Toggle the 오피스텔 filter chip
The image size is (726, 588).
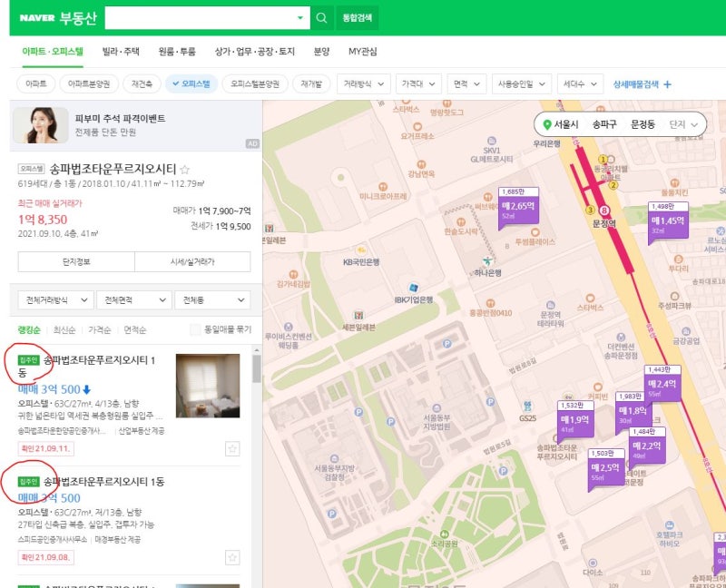(191, 83)
